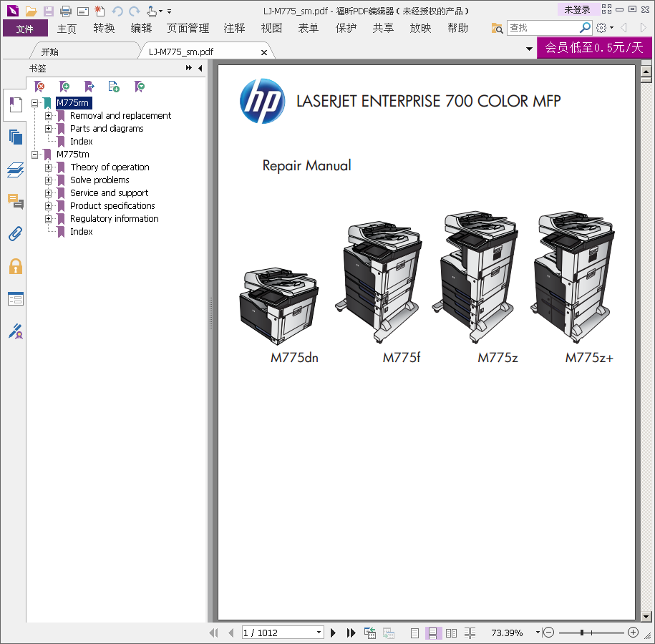
Task: Expand Parts and diagrams bookmark
Action: tap(48, 129)
